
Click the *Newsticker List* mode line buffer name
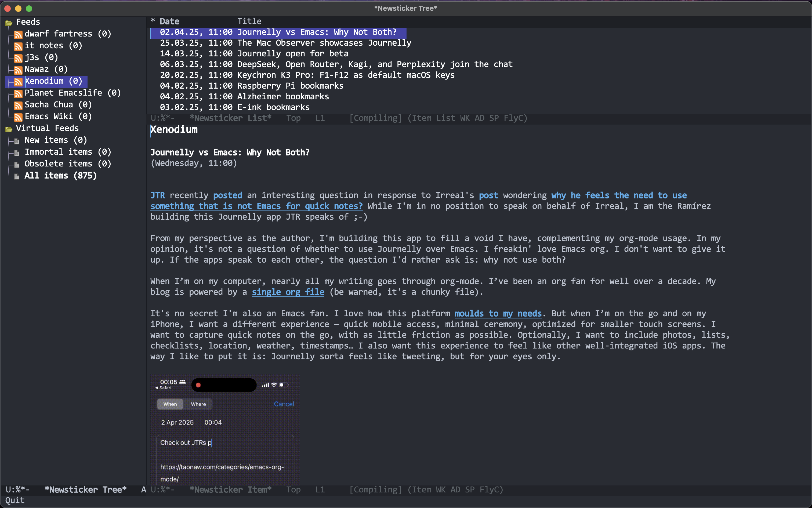point(230,118)
